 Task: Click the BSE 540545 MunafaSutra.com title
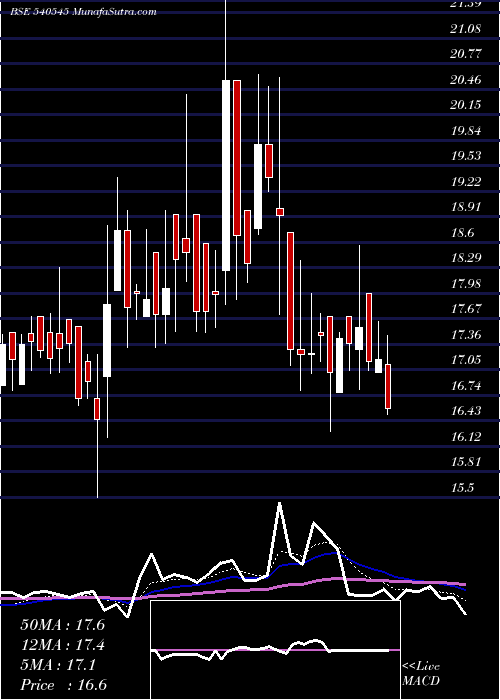(x=84, y=12)
